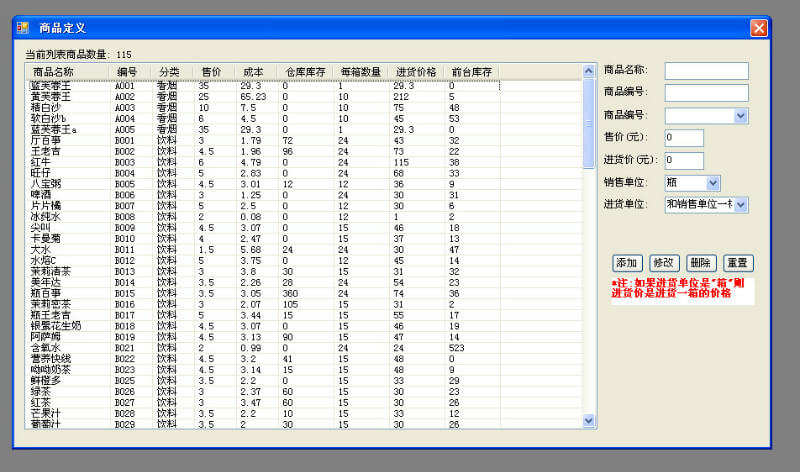The height and width of the screenshot is (472, 800).
Task: Click the 添加 button
Action: (627, 263)
